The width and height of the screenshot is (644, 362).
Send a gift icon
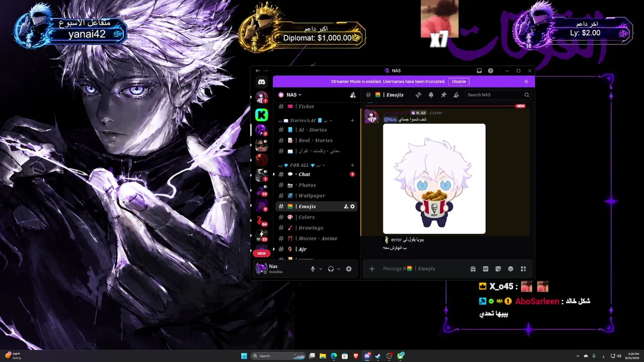coord(473,269)
